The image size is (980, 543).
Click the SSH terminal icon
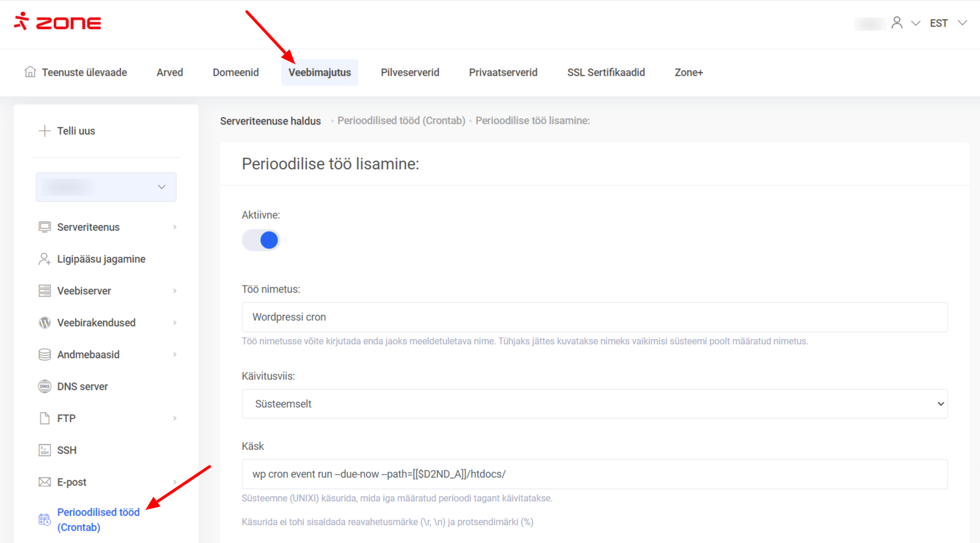(45, 450)
